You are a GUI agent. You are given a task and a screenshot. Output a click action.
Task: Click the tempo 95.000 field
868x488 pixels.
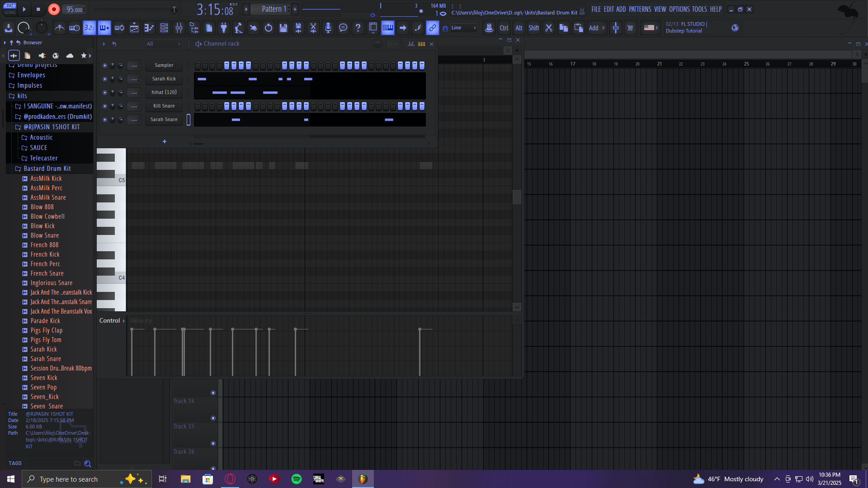click(x=74, y=9)
